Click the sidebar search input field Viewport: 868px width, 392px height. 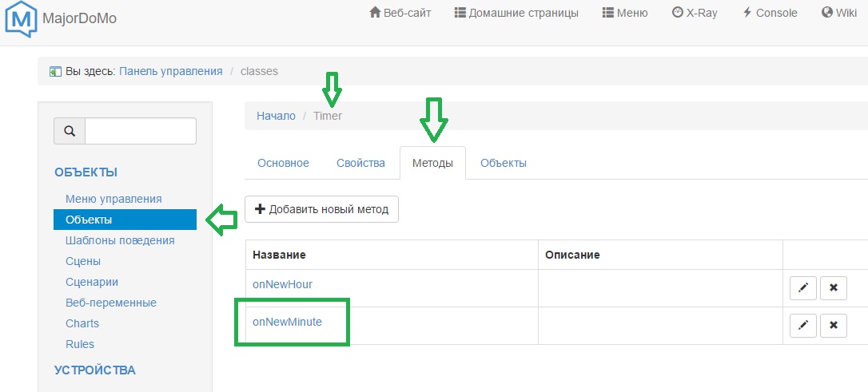click(141, 131)
